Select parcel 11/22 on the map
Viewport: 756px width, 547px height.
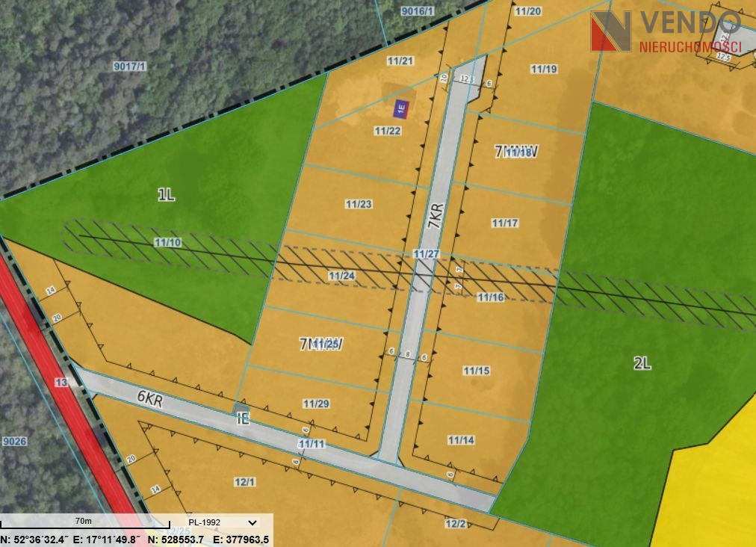[388, 131]
